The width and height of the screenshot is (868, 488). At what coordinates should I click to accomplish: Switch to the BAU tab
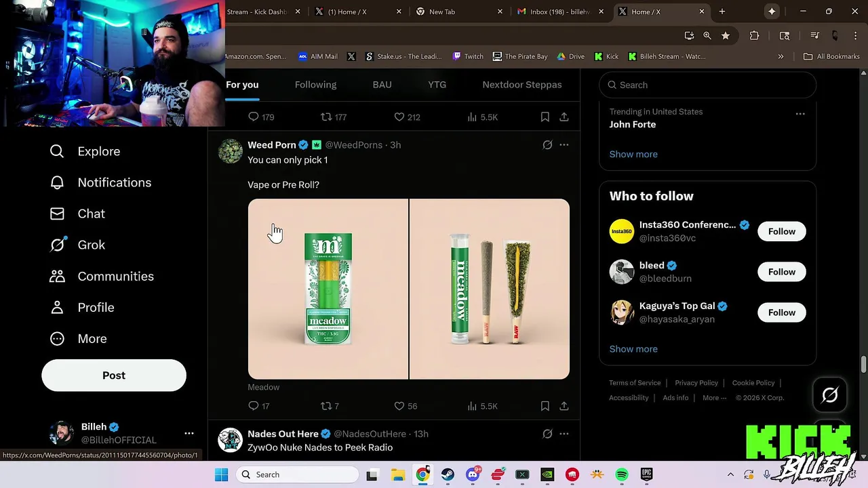coord(382,85)
